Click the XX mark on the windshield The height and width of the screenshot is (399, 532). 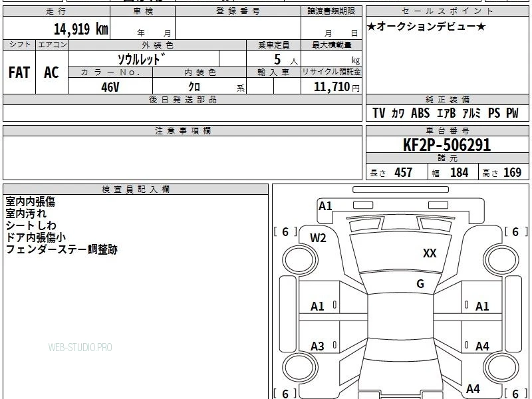tap(430, 253)
